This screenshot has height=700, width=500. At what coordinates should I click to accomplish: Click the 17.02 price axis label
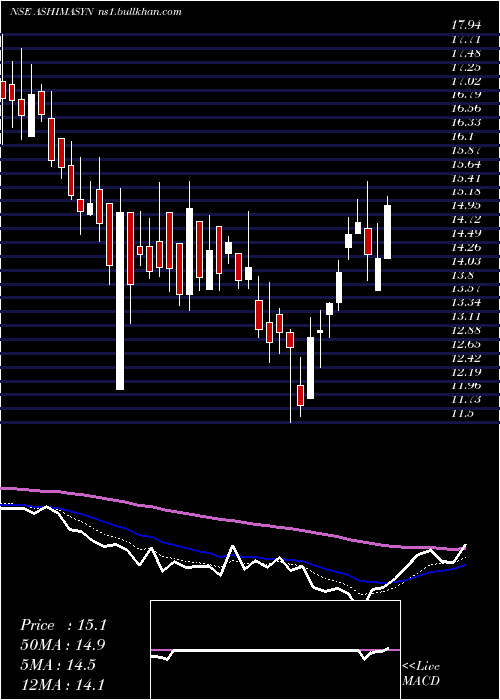coord(466,81)
